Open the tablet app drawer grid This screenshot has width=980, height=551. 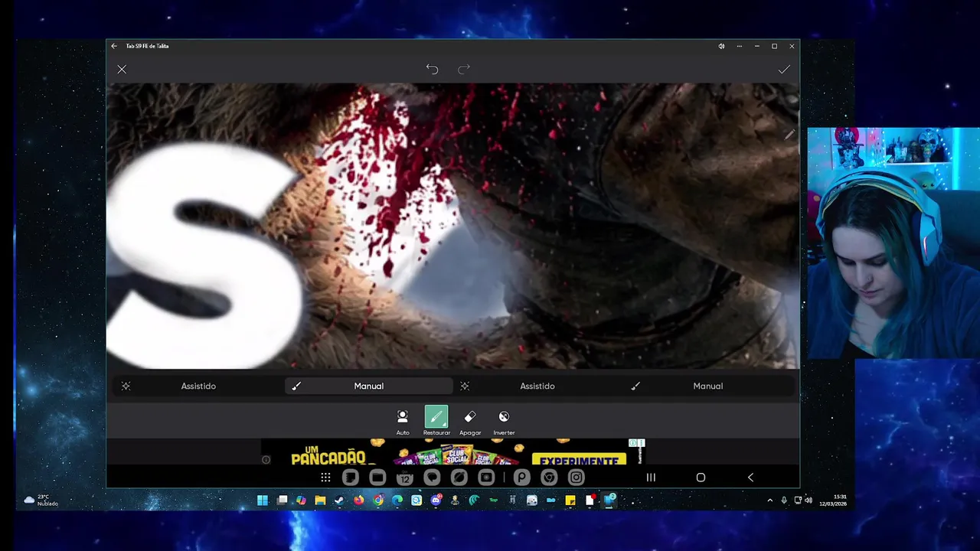[x=325, y=478]
